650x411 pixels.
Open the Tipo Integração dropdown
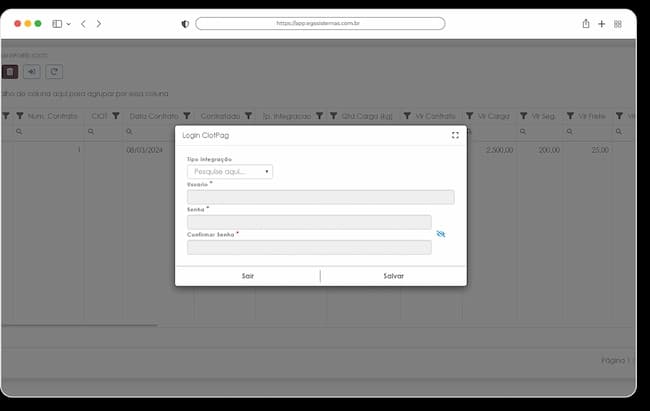[230, 172]
